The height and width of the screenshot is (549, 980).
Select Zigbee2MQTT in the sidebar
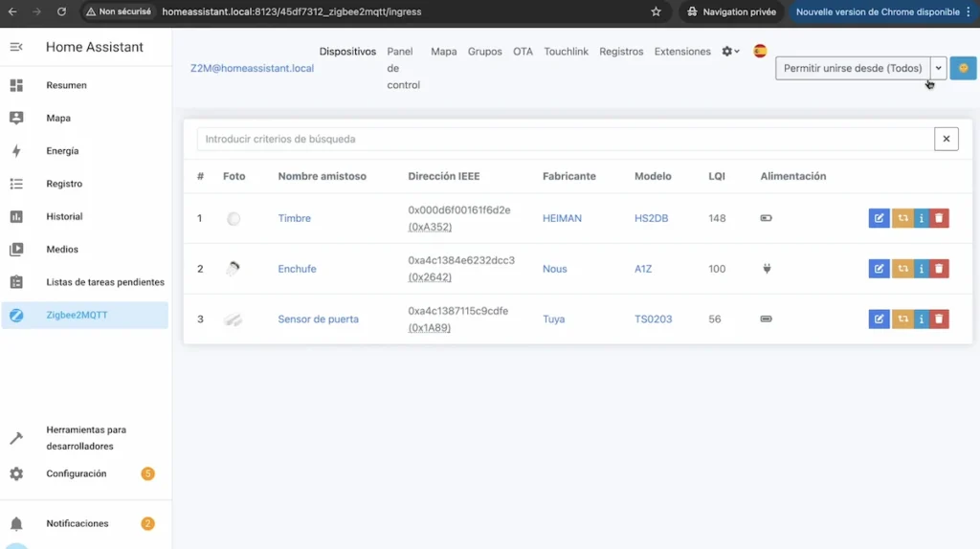point(84,315)
